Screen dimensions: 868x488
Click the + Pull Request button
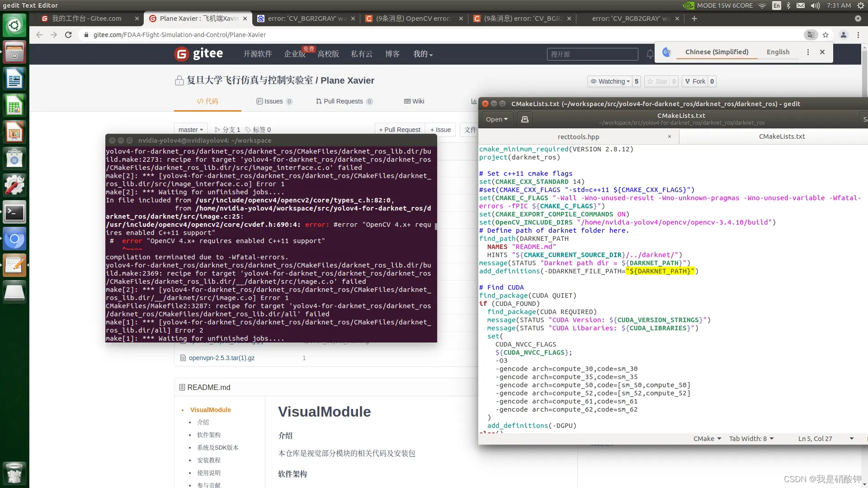[x=400, y=130]
